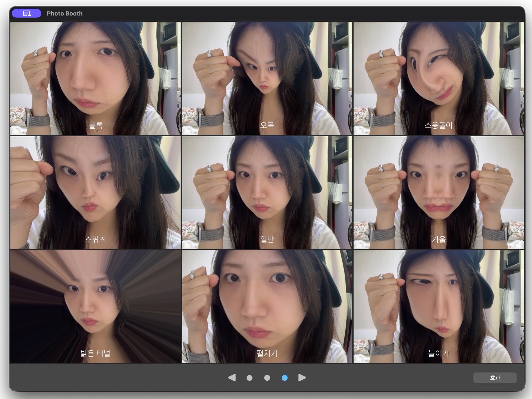Click the 소용돌이 label text

[x=438, y=125]
